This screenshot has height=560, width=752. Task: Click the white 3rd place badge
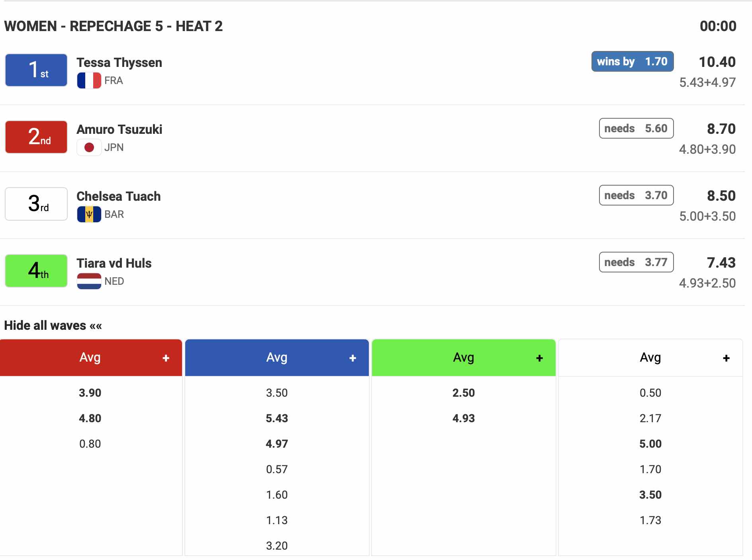(x=36, y=204)
